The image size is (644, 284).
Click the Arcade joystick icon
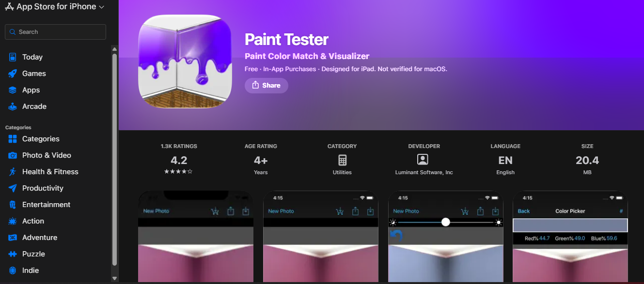point(13,106)
